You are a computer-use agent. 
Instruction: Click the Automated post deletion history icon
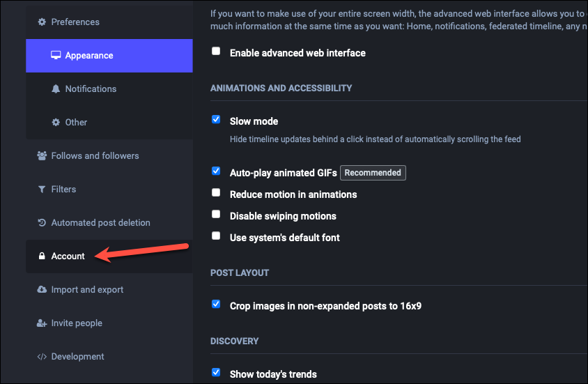tap(42, 223)
